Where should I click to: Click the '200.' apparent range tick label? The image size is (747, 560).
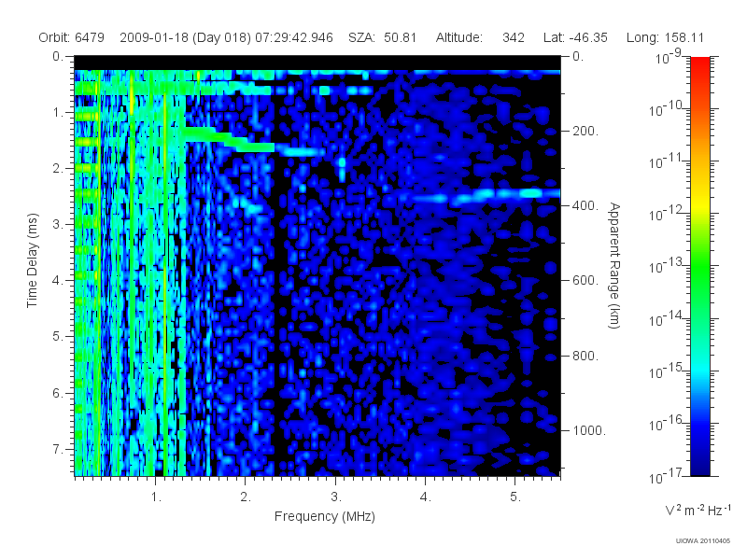[x=585, y=131]
